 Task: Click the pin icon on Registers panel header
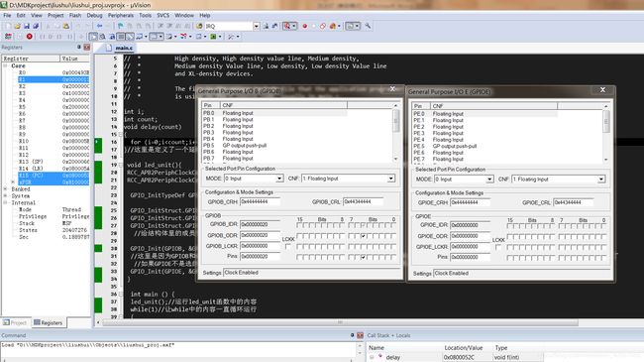coord(79,48)
